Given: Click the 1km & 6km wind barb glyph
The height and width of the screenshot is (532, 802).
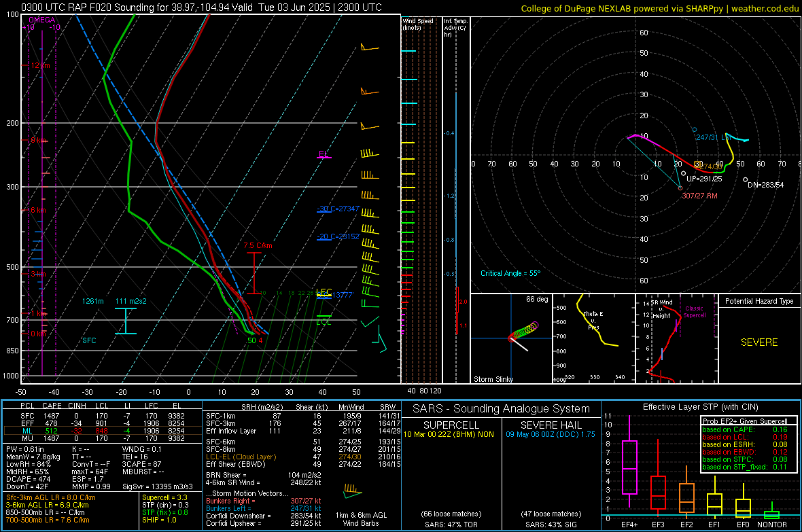Looking at the screenshot, I should pyautogui.click(x=352, y=492).
